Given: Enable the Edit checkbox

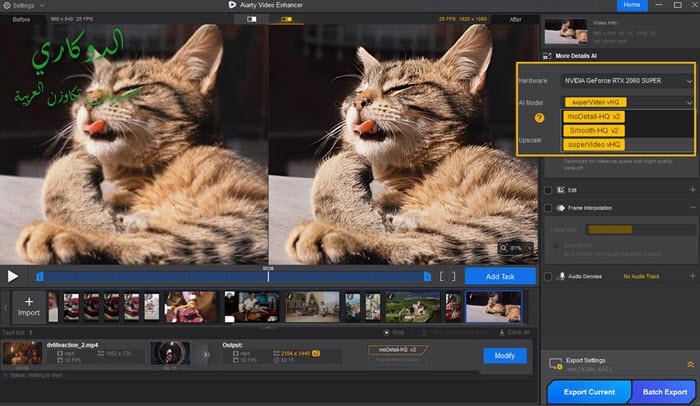Looking at the screenshot, I should click(548, 189).
